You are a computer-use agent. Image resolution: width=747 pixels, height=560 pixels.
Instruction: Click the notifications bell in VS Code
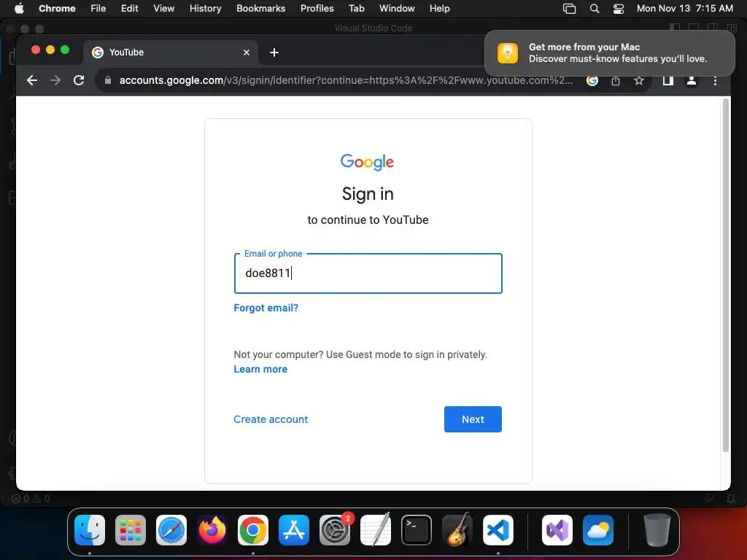pos(730,499)
